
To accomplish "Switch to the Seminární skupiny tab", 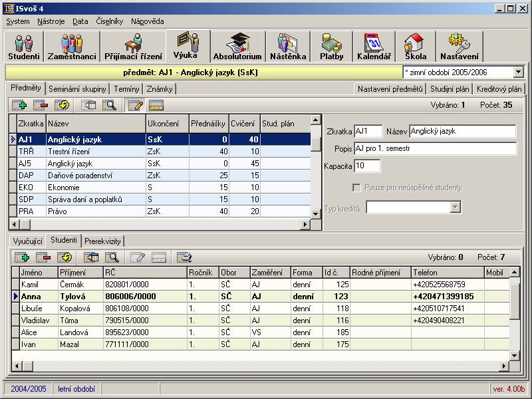I will point(77,89).
